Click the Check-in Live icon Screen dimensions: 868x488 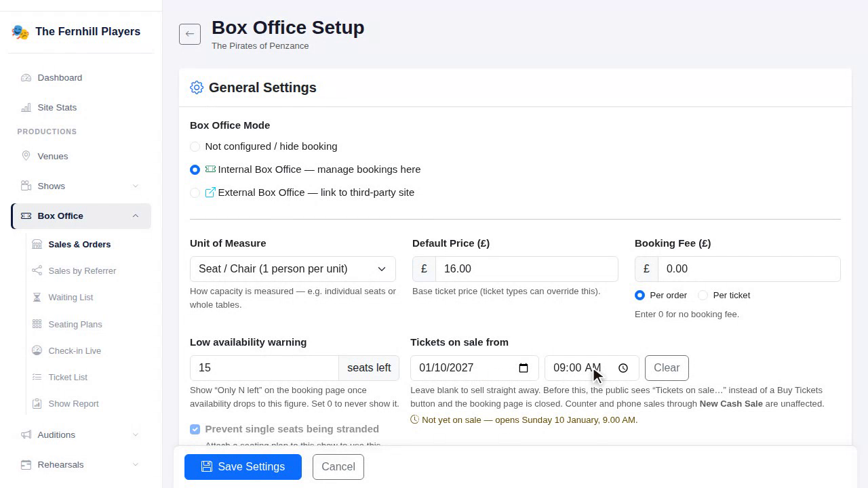pos(37,350)
